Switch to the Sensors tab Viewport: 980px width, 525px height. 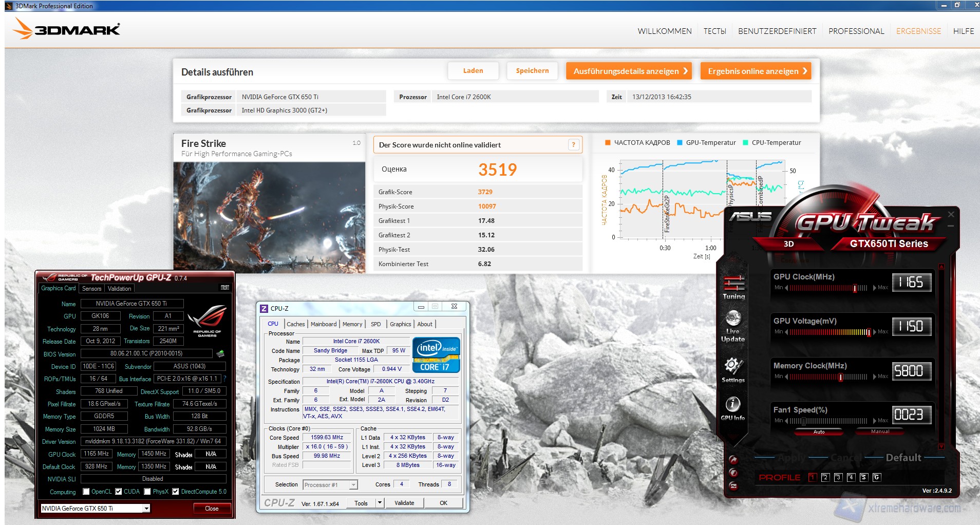[x=92, y=289]
